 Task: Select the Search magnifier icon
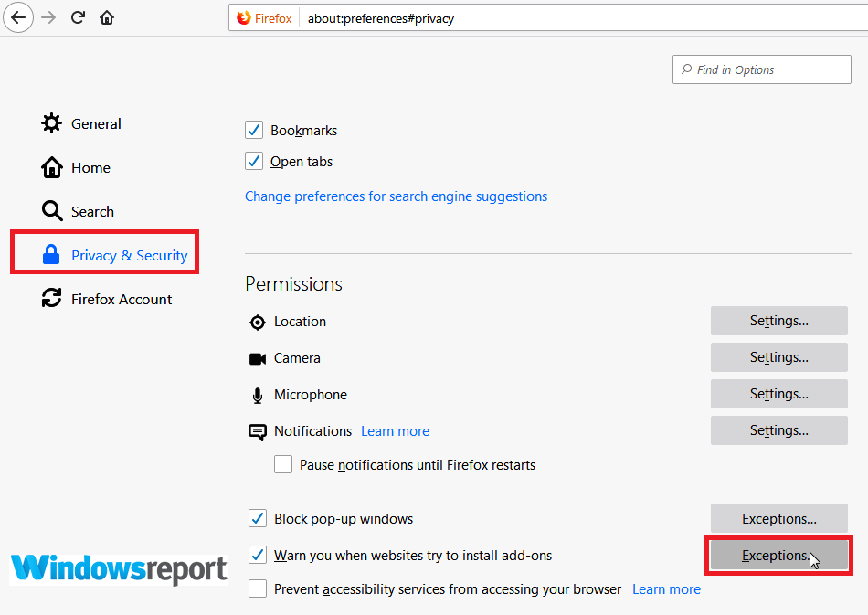click(x=51, y=210)
